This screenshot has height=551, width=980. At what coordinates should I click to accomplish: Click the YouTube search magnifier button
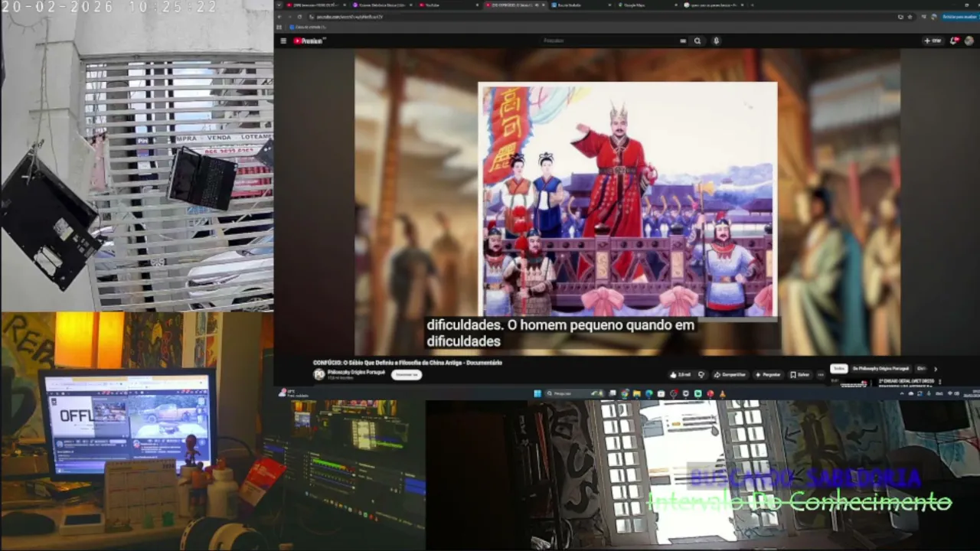click(x=697, y=41)
